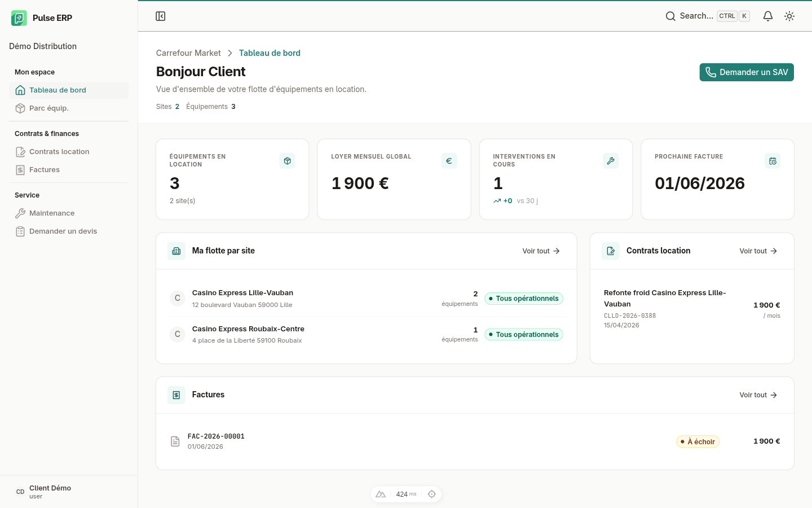Open Maintenance in sidebar

69,213
